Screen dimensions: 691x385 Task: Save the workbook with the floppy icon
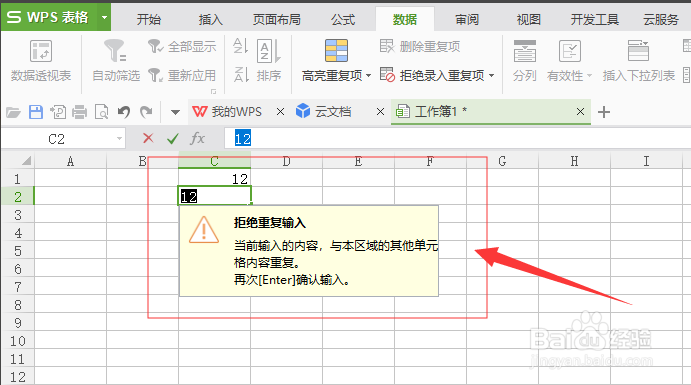(36, 112)
